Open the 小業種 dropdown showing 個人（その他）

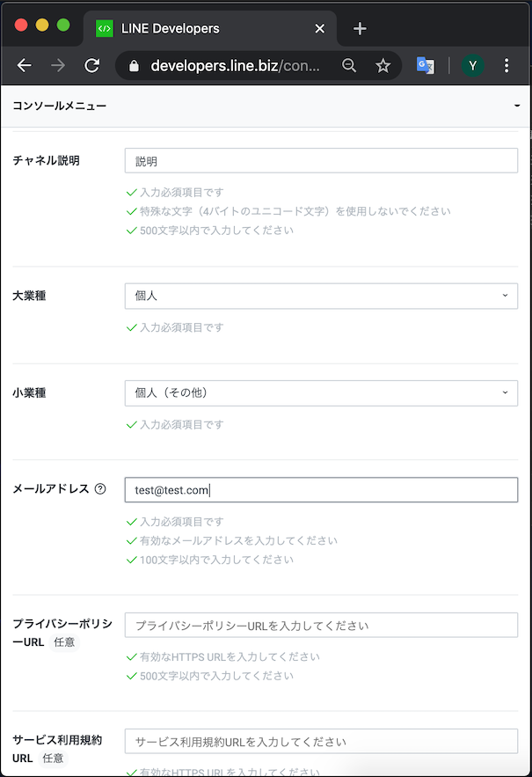tap(321, 393)
